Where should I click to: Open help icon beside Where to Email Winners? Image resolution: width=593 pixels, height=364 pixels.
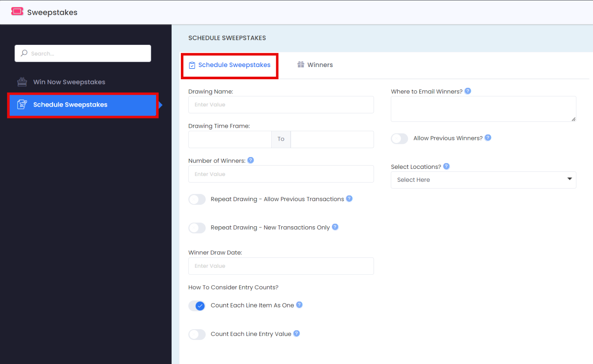[x=468, y=91]
